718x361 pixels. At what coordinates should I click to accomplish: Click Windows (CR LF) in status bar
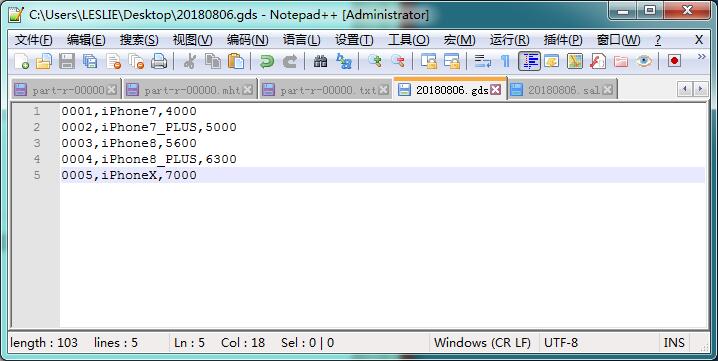pyautogui.click(x=482, y=343)
